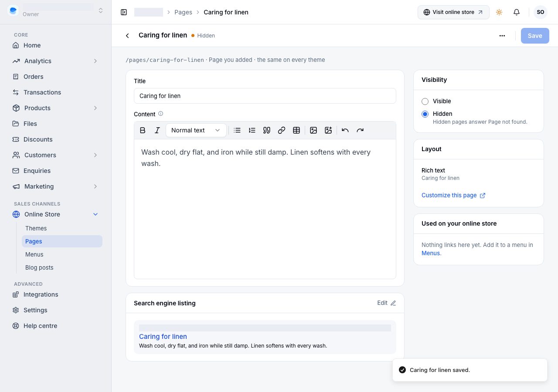Insert a bulleted list
The height and width of the screenshot is (392, 558).
click(237, 130)
